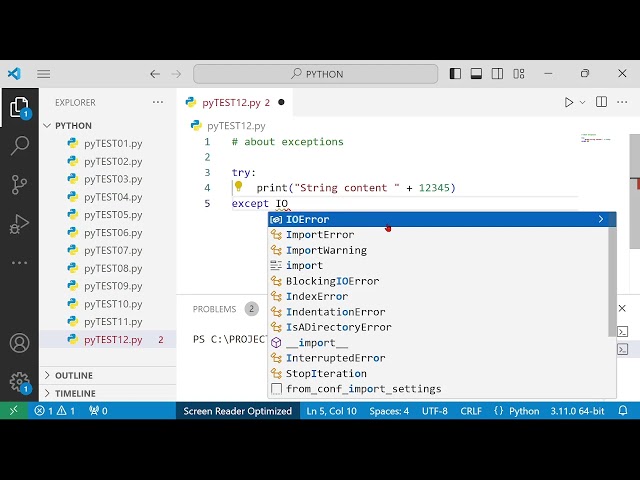Close the bottom panel with X
This screenshot has width=640, height=480.
622,308
